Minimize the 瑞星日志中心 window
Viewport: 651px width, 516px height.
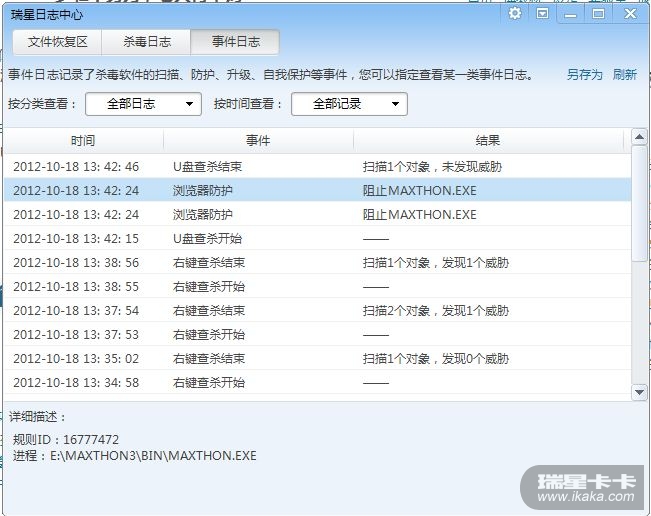(571, 15)
